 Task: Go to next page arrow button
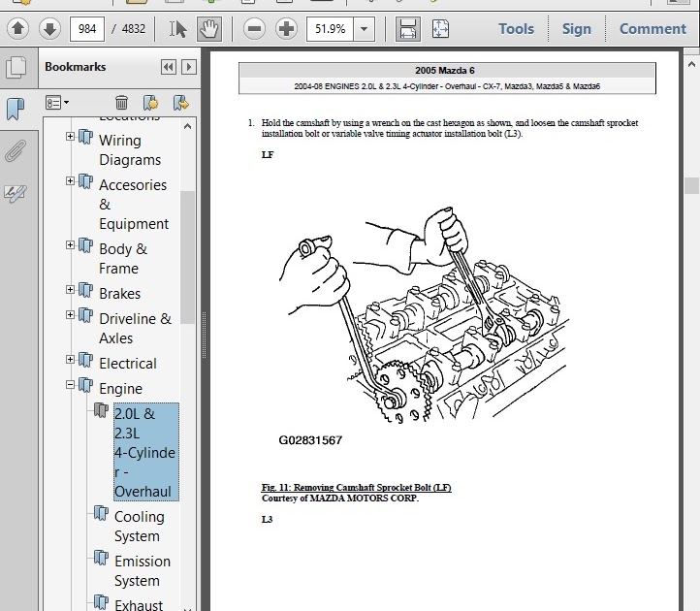[49, 29]
